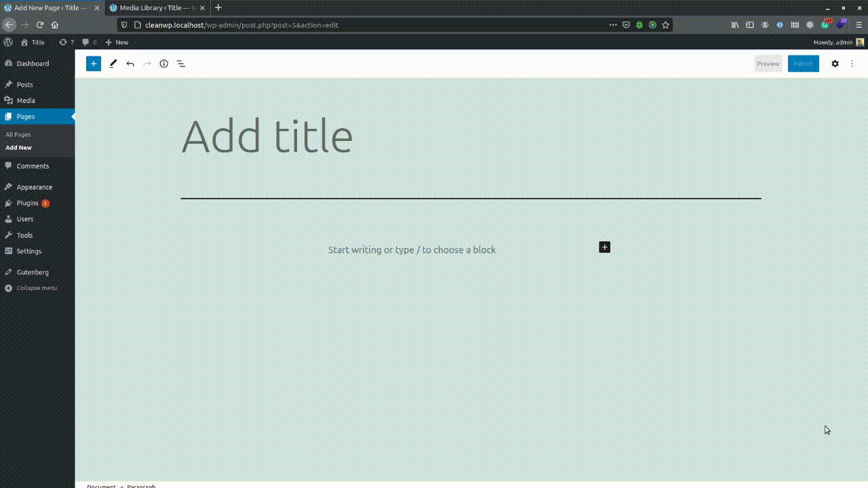Open Comments in admin sidebar
The width and height of the screenshot is (868, 488).
(37, 166)
